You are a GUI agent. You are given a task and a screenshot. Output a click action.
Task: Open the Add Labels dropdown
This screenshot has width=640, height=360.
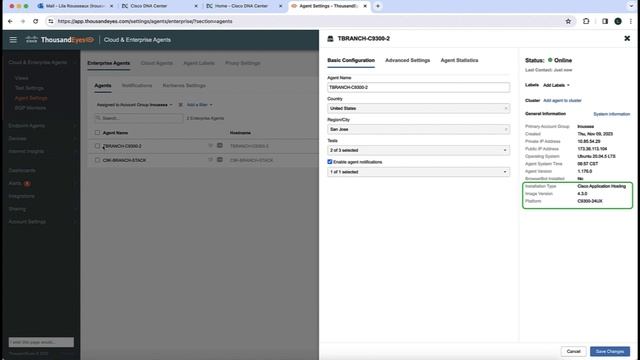tap(556, 85)
